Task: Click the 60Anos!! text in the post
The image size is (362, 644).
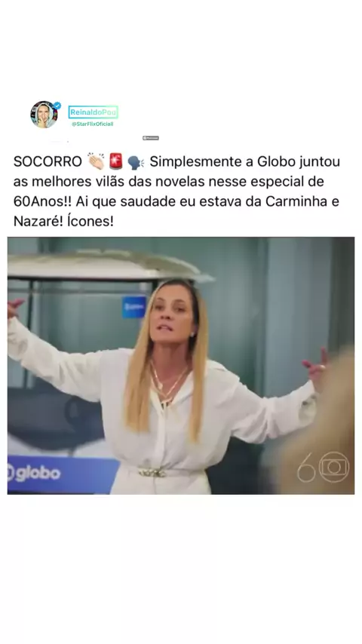Action: tap(43, 201)
